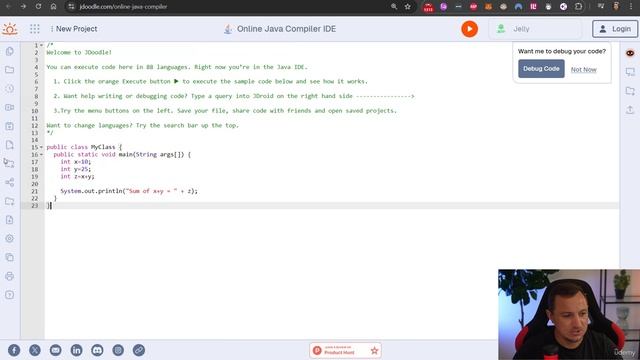Viewport: 640px width, 360px height.
Task: Focus the Jelly search input field
Action: coord(535,29)
